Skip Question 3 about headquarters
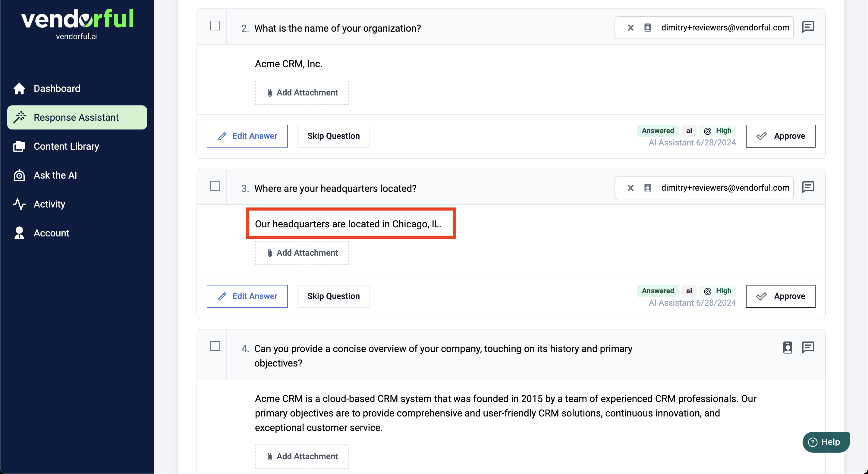The width and height of the screenshot is (868, 474). click(x=333, y=296)
